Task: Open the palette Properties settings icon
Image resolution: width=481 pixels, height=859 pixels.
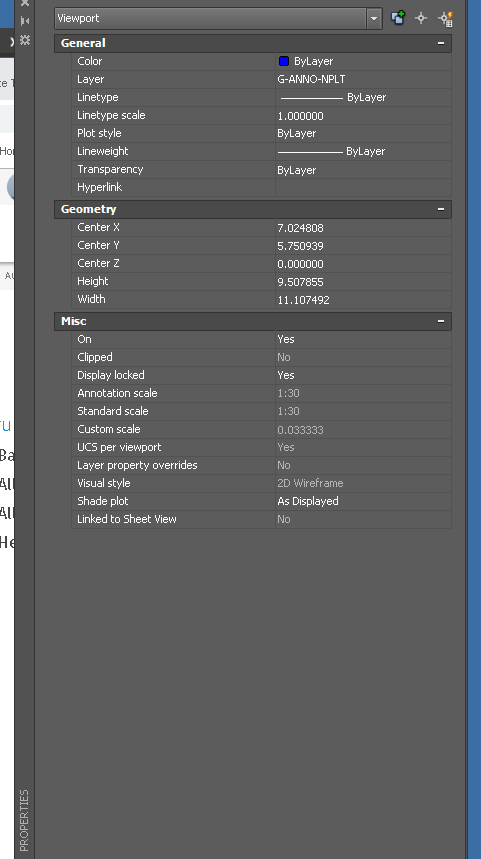Action: point(25,40)
